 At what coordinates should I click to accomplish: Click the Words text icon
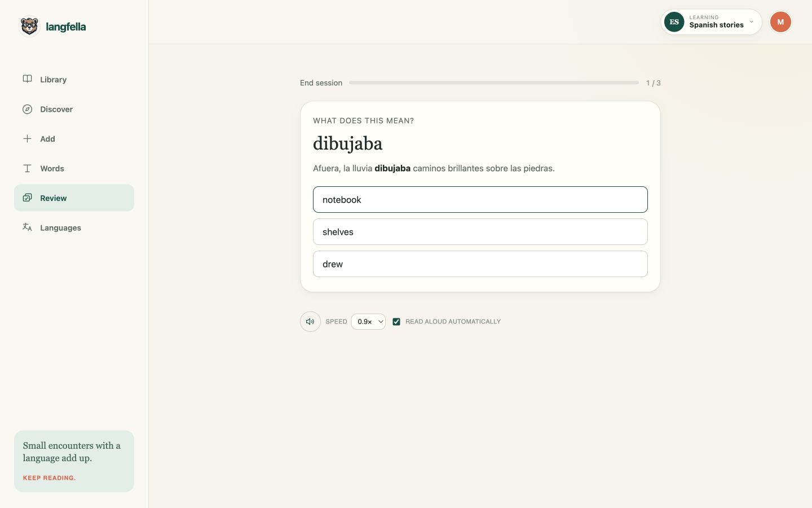pos(27,168)
